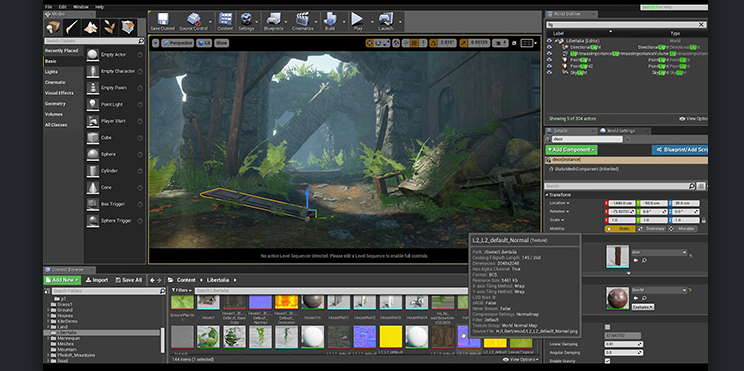This screenshot has width=744, height=371.
Task: Select Cone in the Basic list
Action: pyautogui.click(x=114, y=187)
